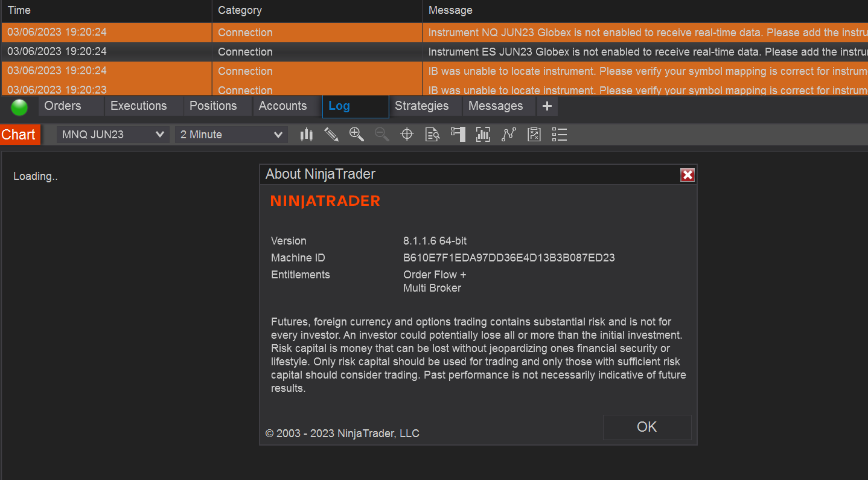This screenshot has width=868, height=480.
Task: Click the NINJATRADER logo in dialog
Action: pos(325,201)
